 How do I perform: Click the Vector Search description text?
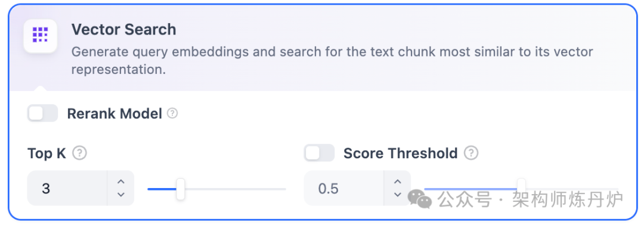coord(332,61)
